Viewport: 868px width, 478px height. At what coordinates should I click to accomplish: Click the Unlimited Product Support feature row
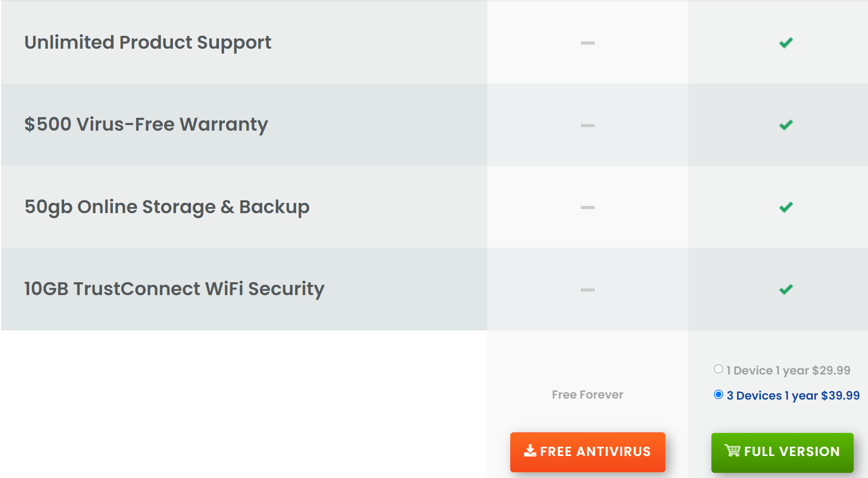point(434,43)
